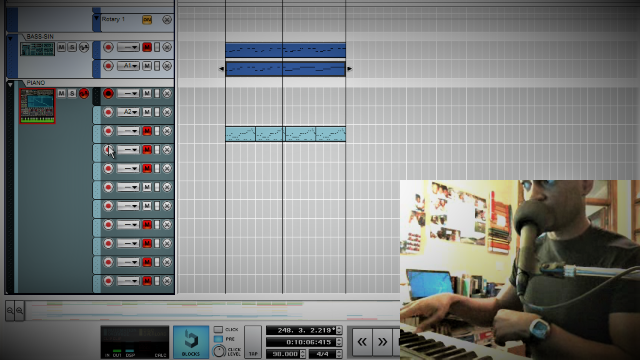Zoom in horizontally with right magnifier

(x=19, y=311)
